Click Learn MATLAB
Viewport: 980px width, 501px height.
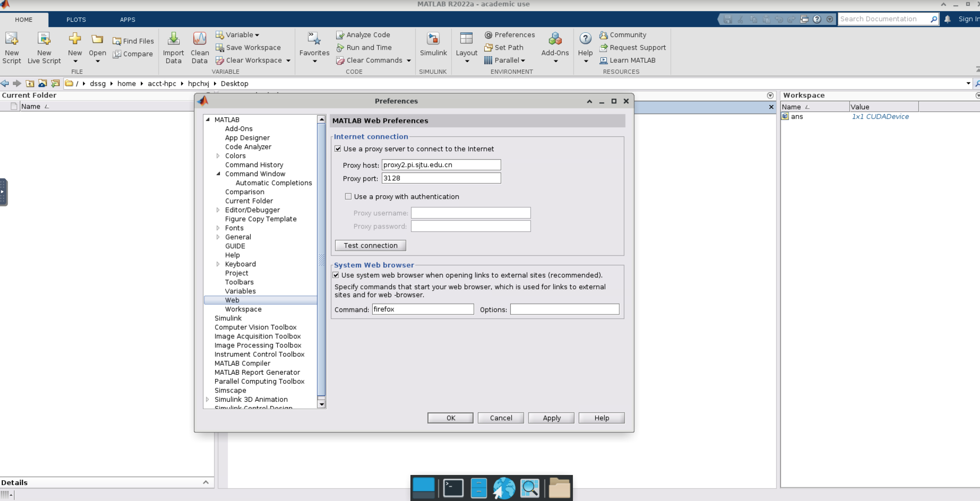(x=627, y=60)
